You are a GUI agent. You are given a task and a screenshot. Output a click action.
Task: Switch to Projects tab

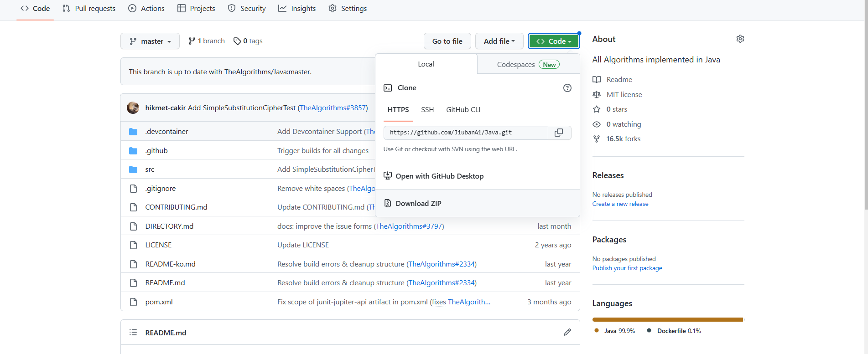coord(196,9)
